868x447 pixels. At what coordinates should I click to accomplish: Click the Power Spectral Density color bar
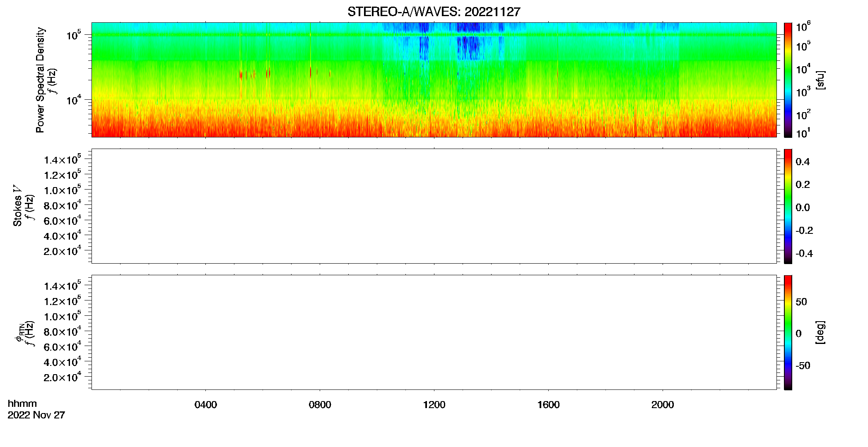pos(788,80)
